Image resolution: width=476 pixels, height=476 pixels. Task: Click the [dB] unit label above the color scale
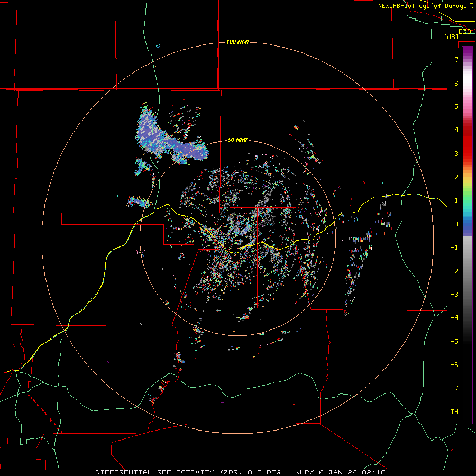tap(452, 36)
